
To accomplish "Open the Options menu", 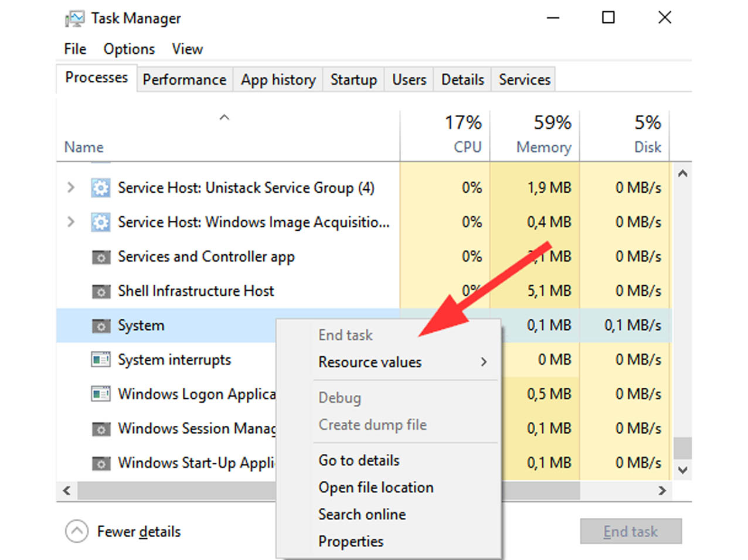I will [x=129, y=49].
